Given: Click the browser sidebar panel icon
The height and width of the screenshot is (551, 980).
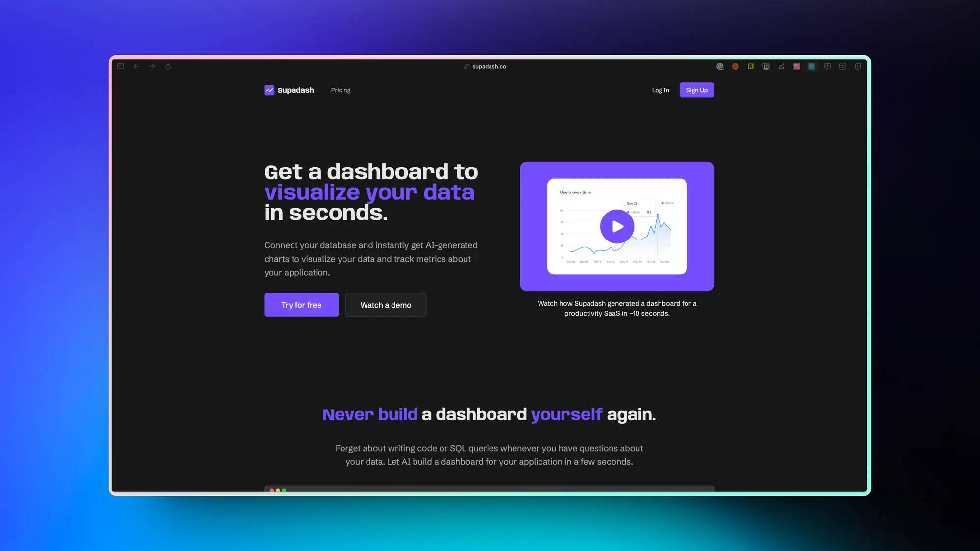Looking at the screenshot, I should pyautogui.click(x=121, y=66).
